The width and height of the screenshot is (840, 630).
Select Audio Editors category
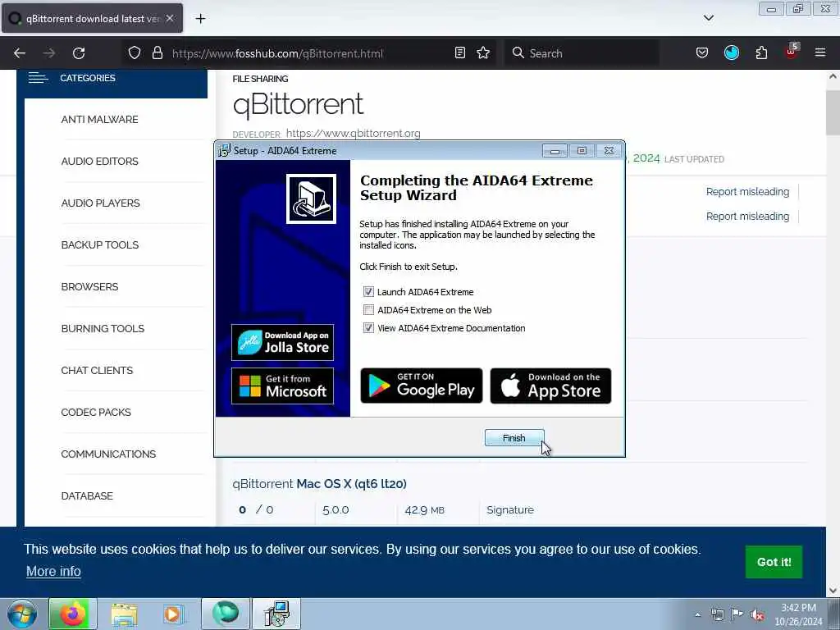pos(99,162)
